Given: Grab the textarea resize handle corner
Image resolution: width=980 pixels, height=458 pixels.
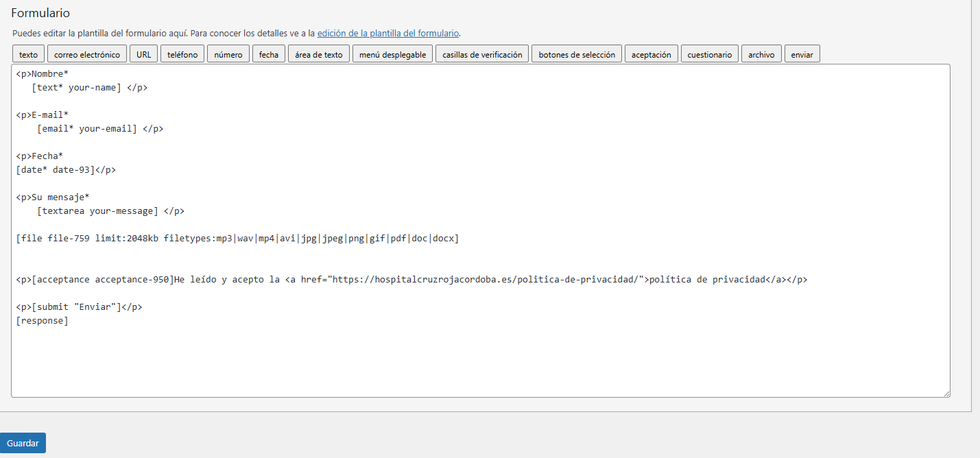Looking at the screenshot, I should [946, 393].
